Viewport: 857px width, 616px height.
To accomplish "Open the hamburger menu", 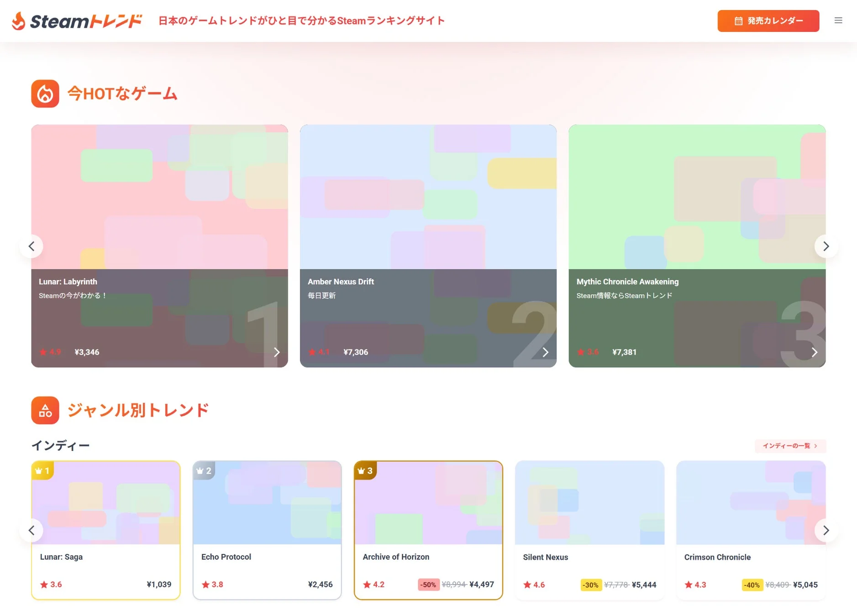I will click(x=838, y=20).
